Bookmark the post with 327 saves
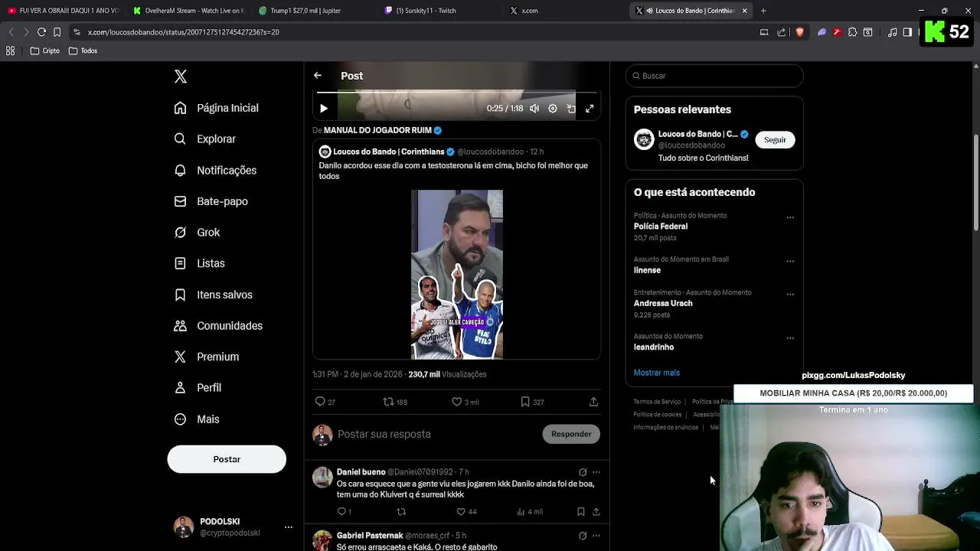 pyautogui.click(x=532, y=402)
